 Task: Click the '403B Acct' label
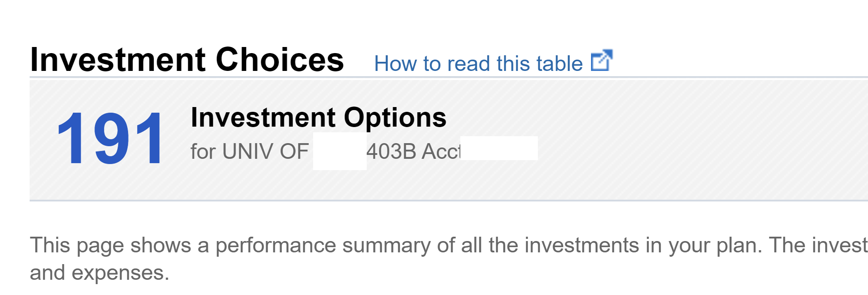coord(413,151)
